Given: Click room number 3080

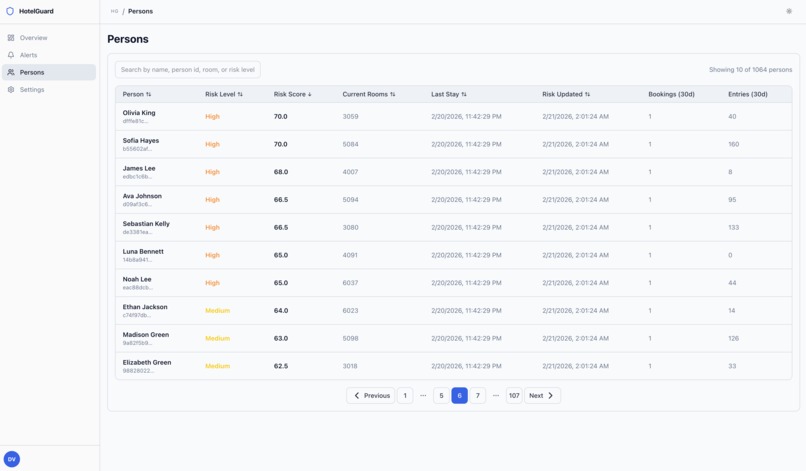Looking at the screenshot, I should pos(351,228).
